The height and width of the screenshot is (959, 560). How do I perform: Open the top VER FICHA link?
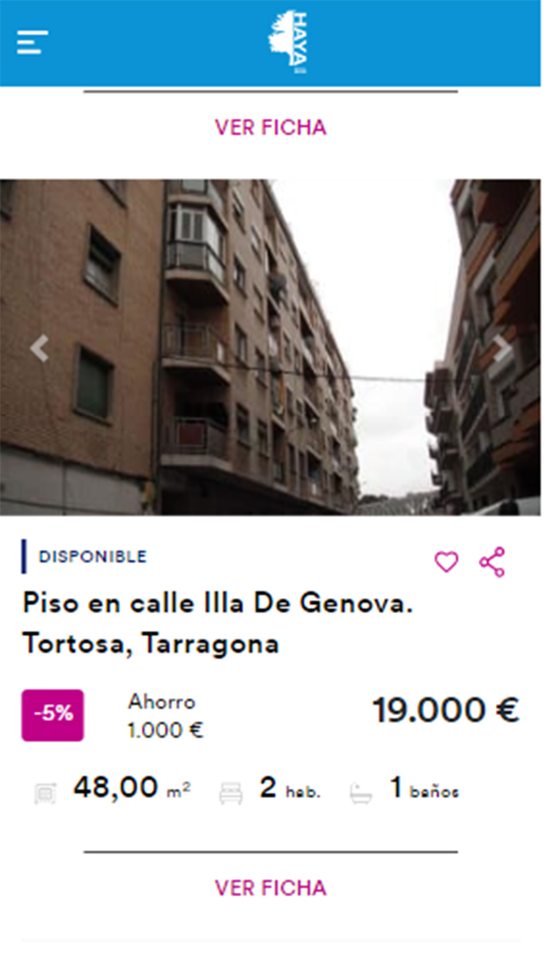click(271, 127)
